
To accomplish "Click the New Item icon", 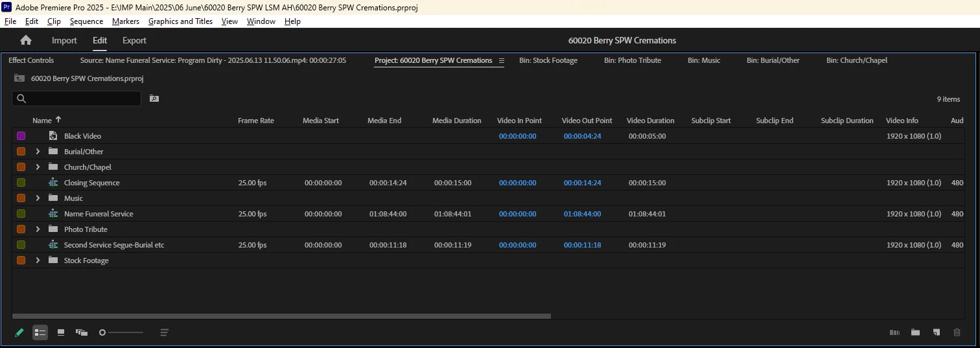I will click(x=936, y=332).
